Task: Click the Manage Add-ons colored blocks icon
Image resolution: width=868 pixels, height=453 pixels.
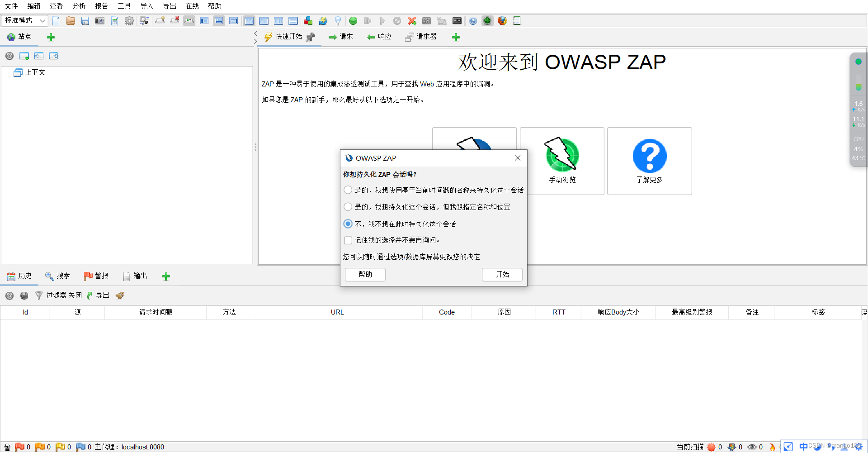Action: (308, 21)
